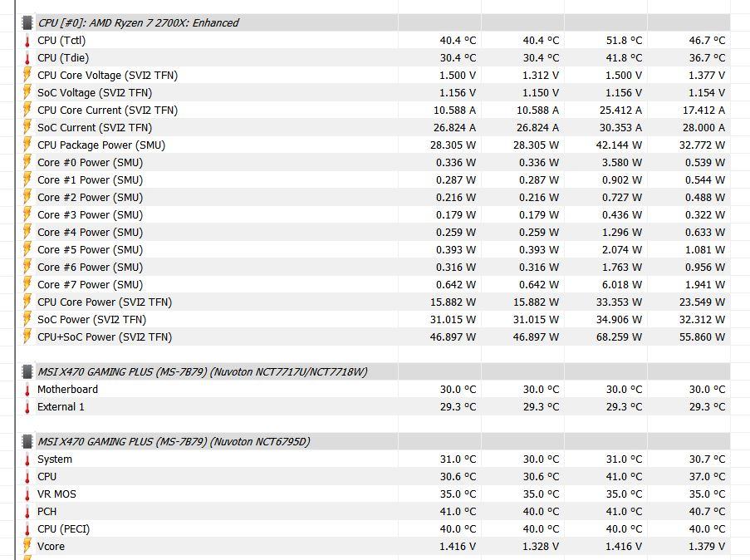Viewport: 750px width, 560px height.
Task: Click the thermometer icon next to VR MOS
Action: coord(27,494)
